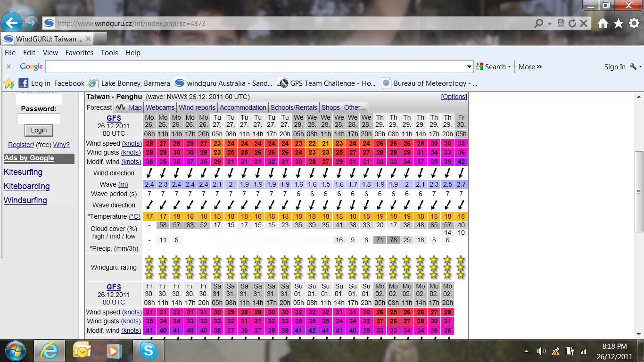
Task: Close the Google toolbar with the x
Action: point(8,67)
